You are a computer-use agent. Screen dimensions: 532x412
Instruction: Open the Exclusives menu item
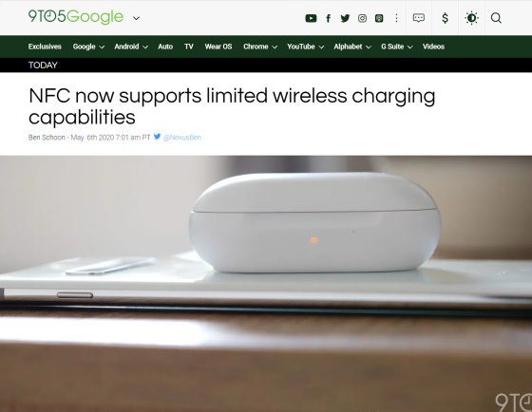(x=45, y=47)
